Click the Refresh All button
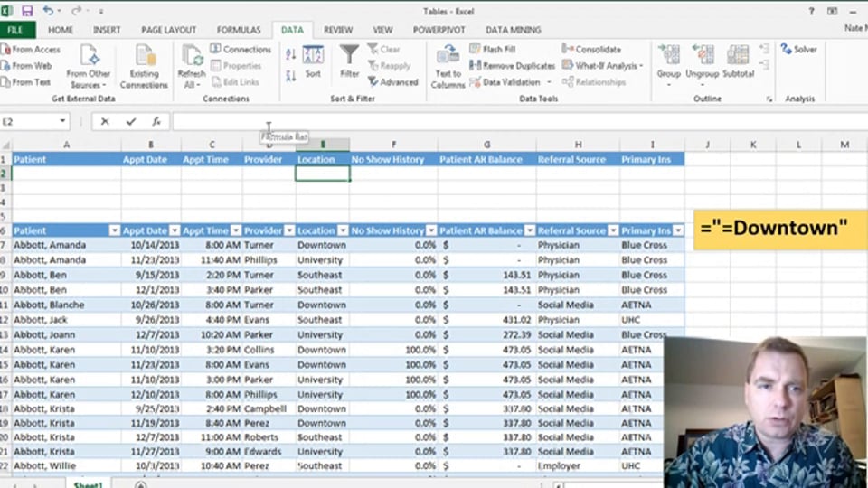Viewport: 868px width, 488px height. (x=192, y=66)
